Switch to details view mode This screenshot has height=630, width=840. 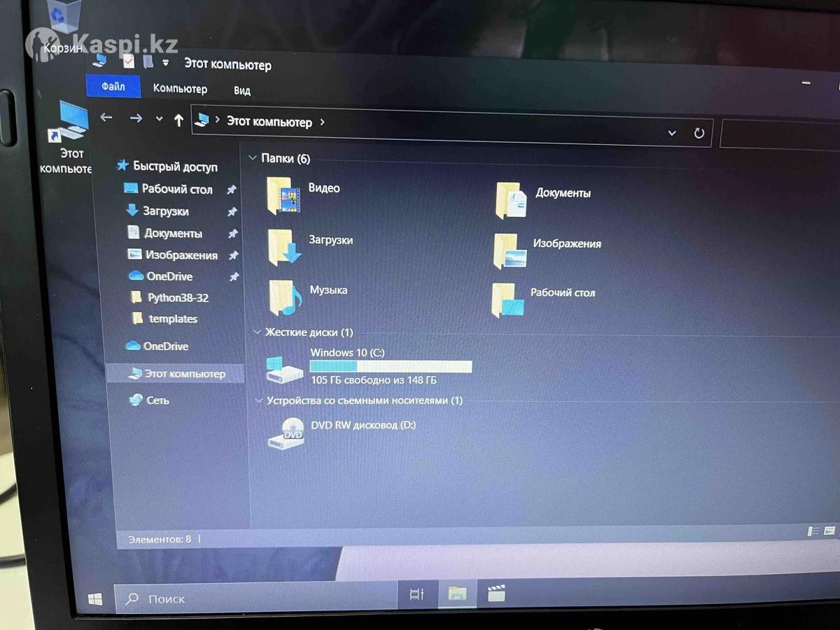[813, 532]
